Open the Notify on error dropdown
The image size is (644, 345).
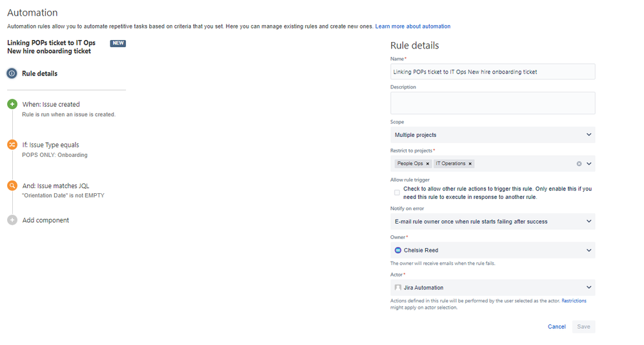492,221
